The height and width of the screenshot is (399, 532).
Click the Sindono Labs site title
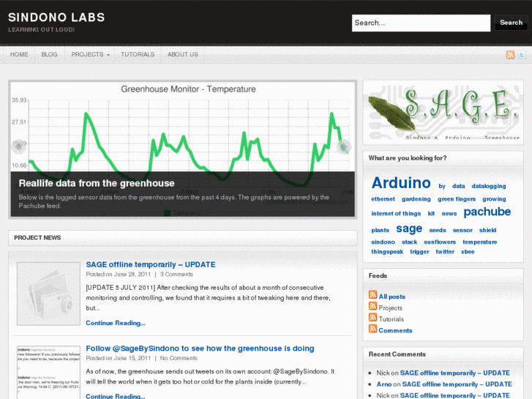(x=56, y=18)
